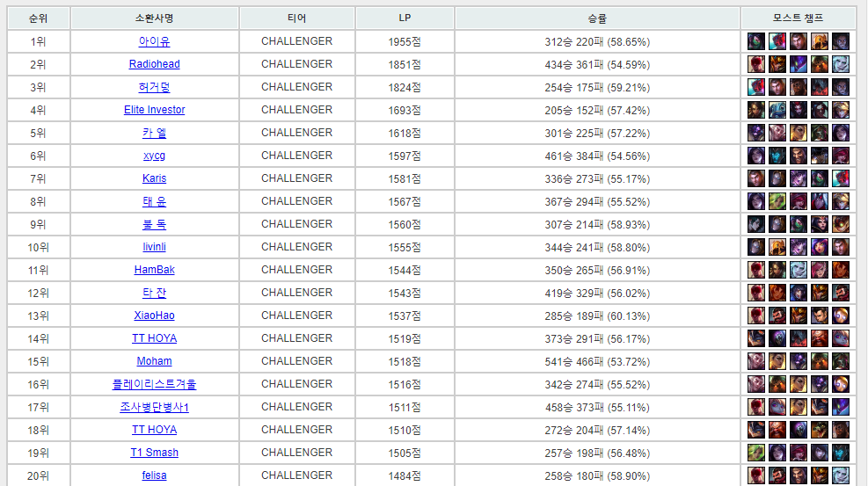Visit the T1 Smash summoner link
This screenshot has height=486, width=868.
click(154, 453)
